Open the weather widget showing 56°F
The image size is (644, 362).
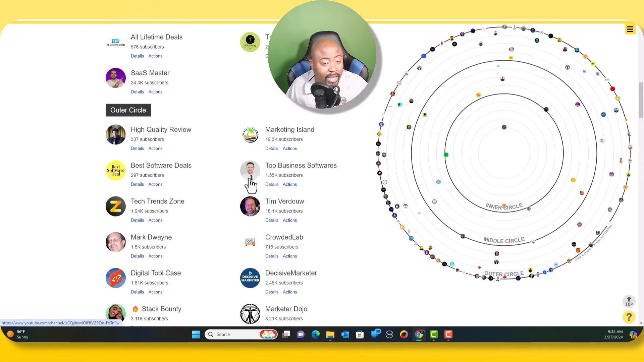click(18, 334)
